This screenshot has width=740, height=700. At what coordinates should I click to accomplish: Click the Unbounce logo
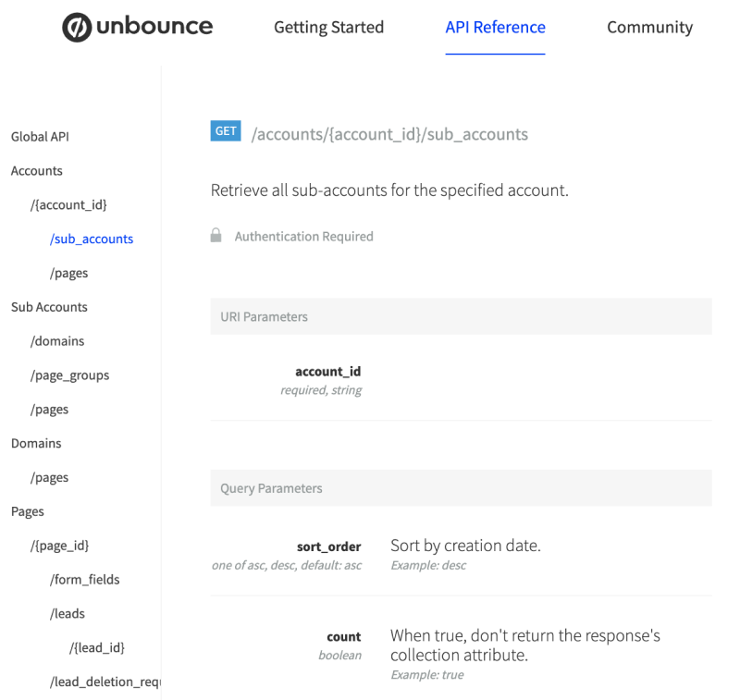point(137,27)
